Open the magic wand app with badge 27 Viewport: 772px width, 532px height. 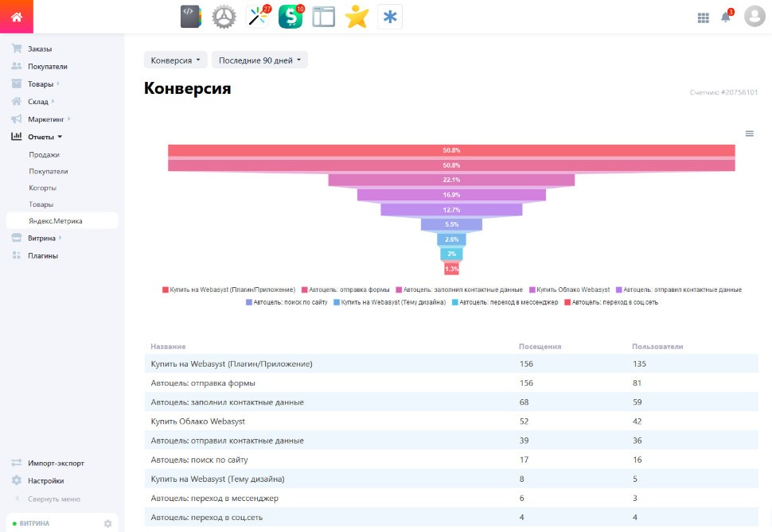coord(258,17)
